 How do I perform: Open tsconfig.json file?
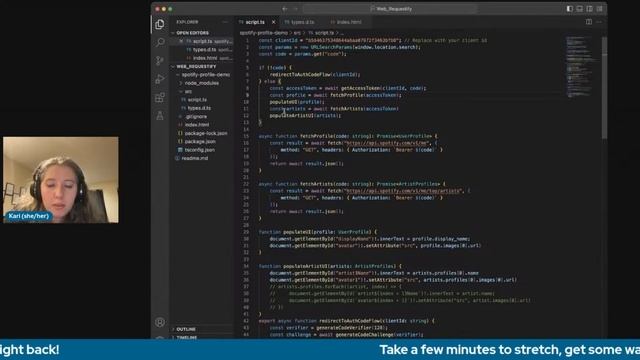pos(200,150)
